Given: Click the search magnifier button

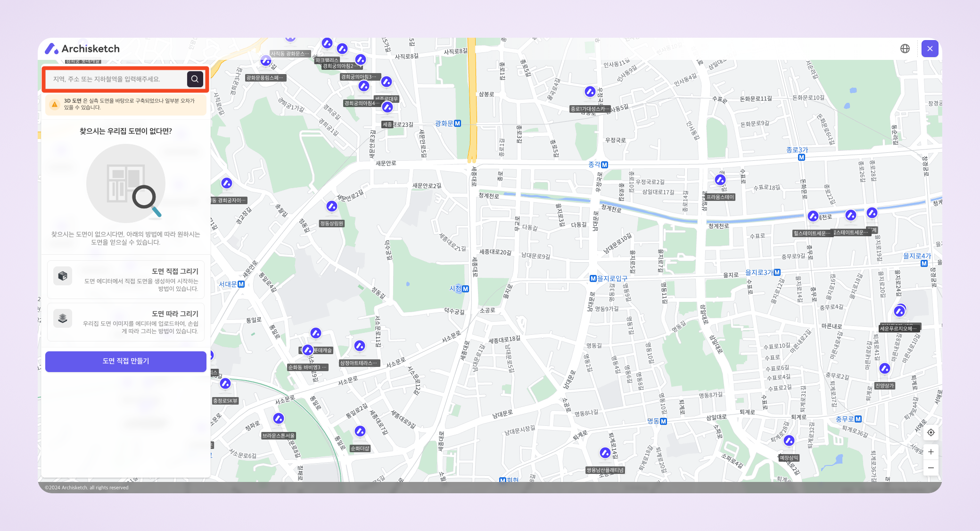Looking at the screenshot, I should click(195, 79).
